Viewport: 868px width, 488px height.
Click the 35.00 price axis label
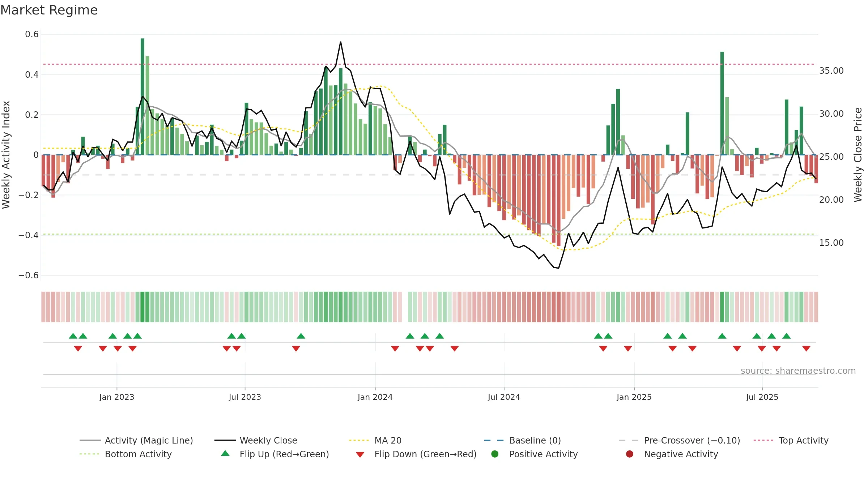point(831,70)
